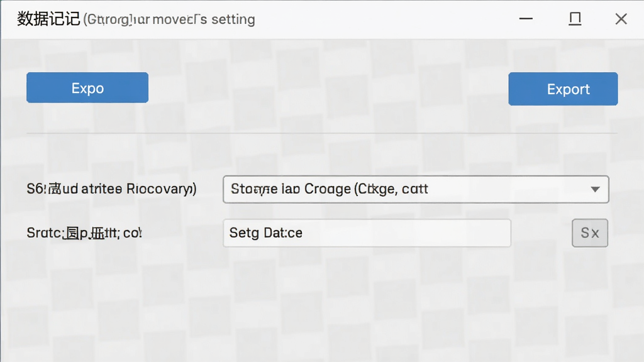The width and height of the screenshot is (644, 362).
Task: Maximize the settings window
Action: 575,19
